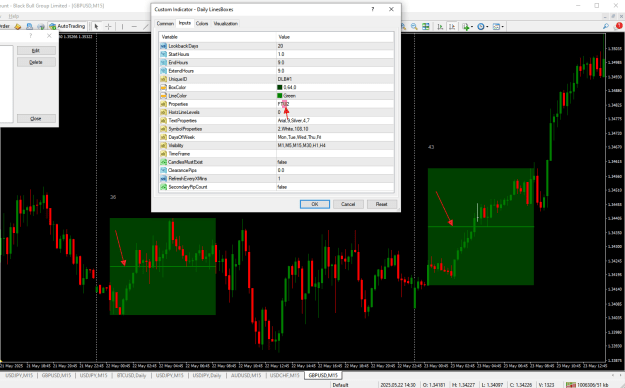Click OK in the Custom Indicator dialog
The width and height of the screenshot is (625, 388).
click(315, 204)
